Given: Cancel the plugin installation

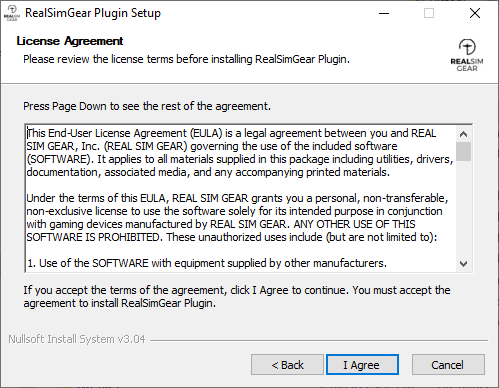Looking at the screenshot, I should (448, 365).
